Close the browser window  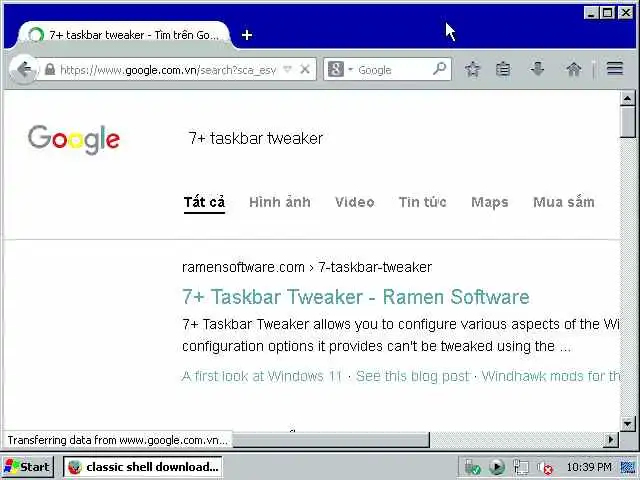(x=626, y=13)
